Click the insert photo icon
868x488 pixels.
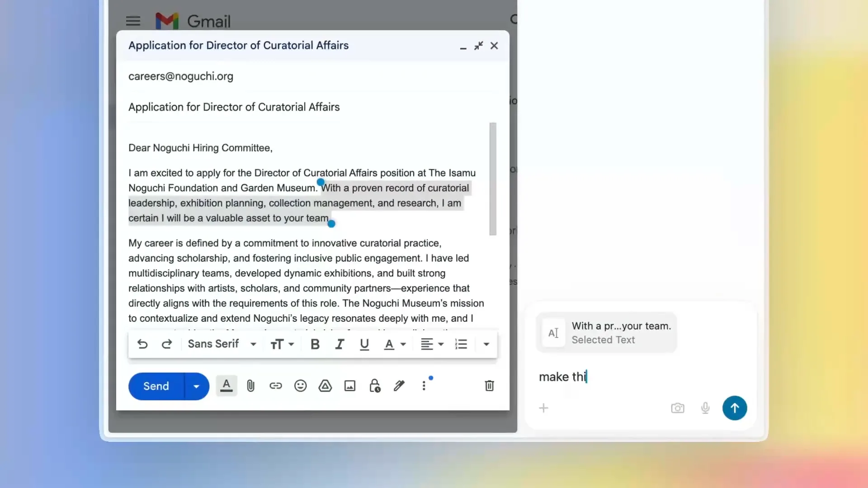point(350,386)
